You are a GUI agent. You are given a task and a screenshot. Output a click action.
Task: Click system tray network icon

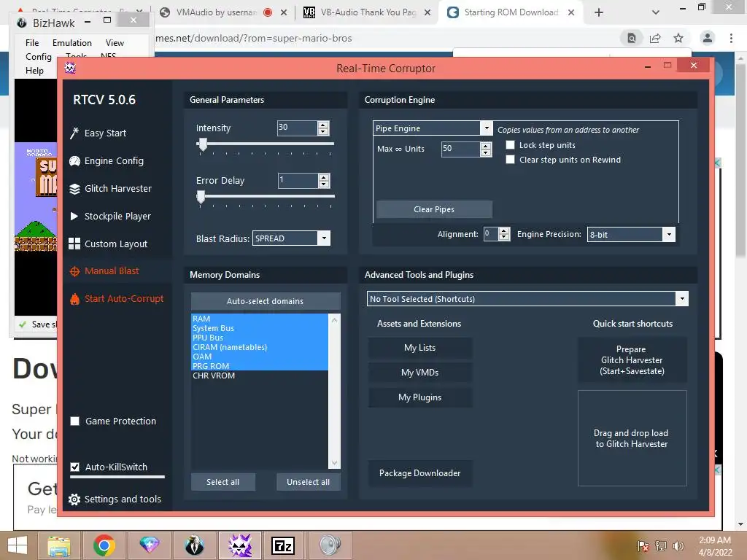click(661, 545)
